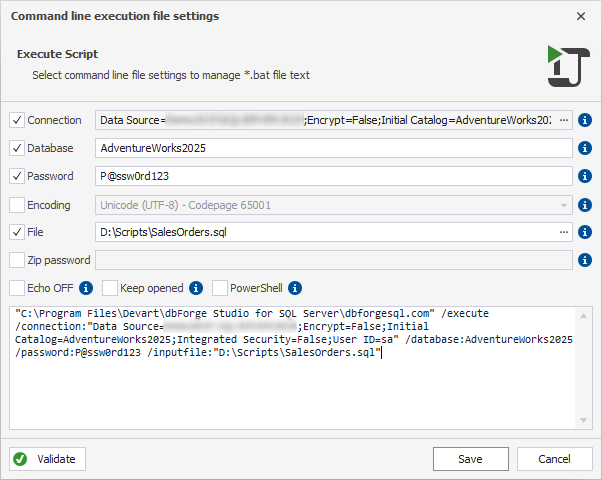Click the Zip password input field
This screenshot has width=602, height=480.
[x=334, y=260]
